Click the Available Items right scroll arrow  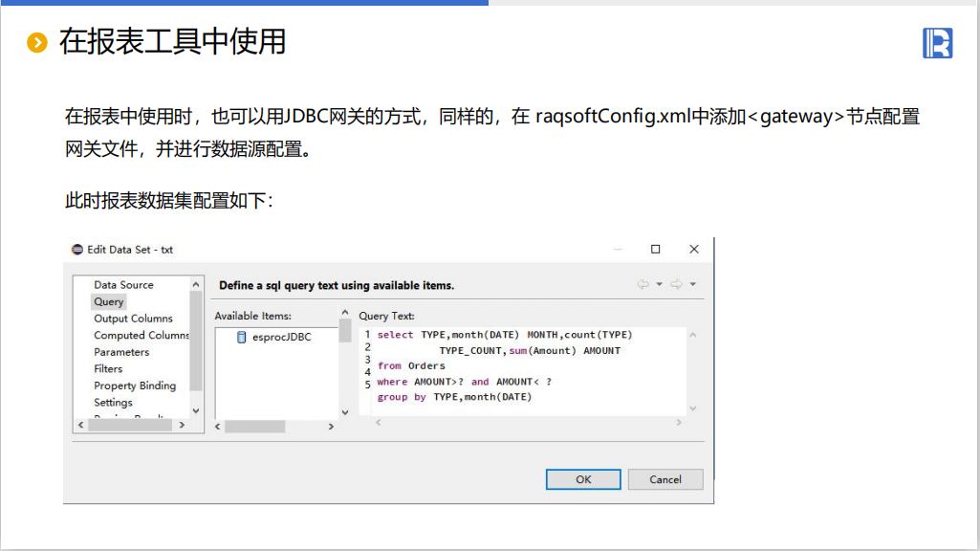pos(331,427)
